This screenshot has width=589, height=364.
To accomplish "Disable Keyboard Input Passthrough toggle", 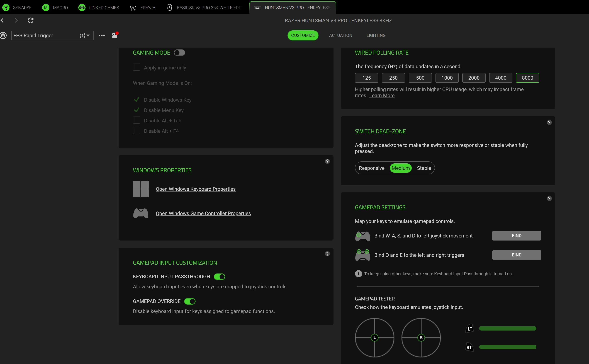I will (x=219, y=277).
